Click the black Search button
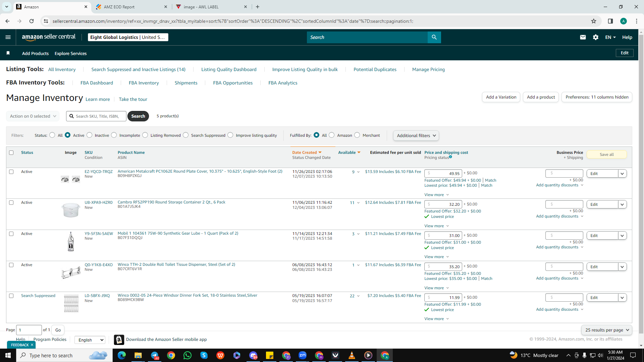 138,116
